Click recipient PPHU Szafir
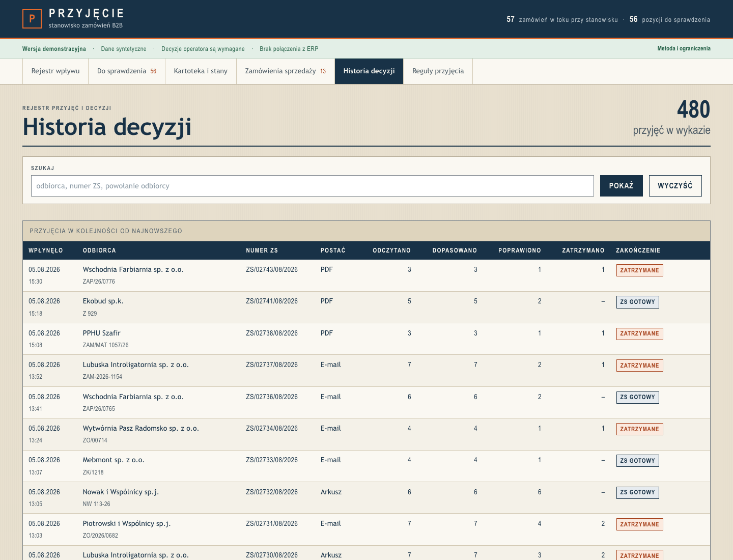The width and height of the screenshot is (733, 560). (x=102, y=333)
